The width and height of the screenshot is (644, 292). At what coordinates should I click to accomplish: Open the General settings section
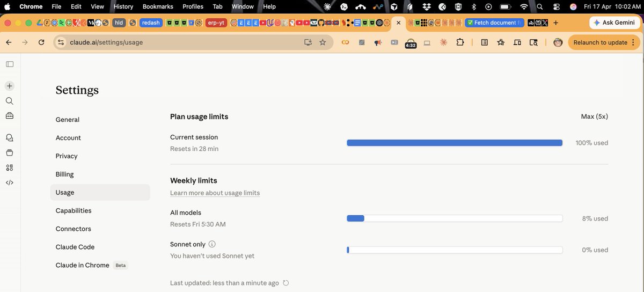(x=68, y=120)
